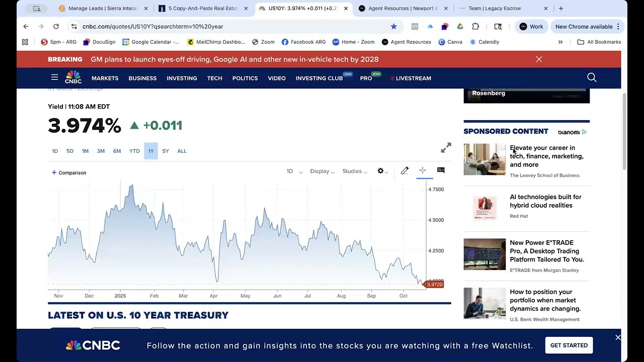Click the Dianomi ad info icon

(584, 132)
